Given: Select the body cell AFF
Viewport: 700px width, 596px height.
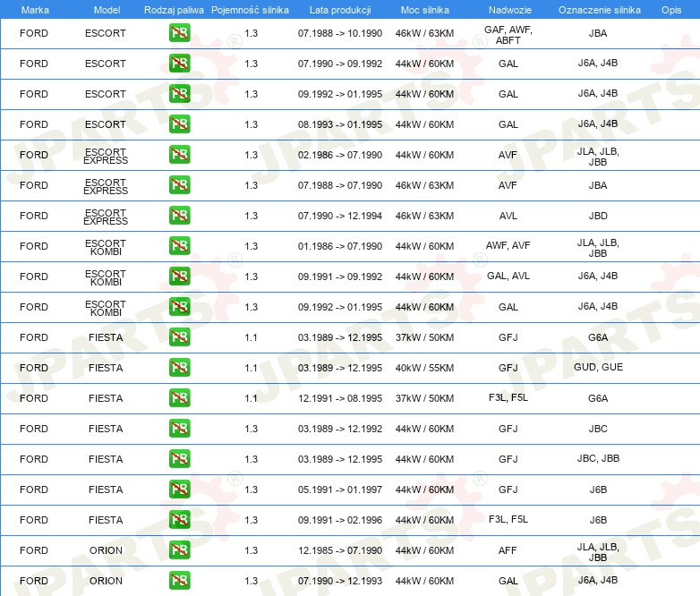Looking at the screenshot, I should tap(508, 550).
